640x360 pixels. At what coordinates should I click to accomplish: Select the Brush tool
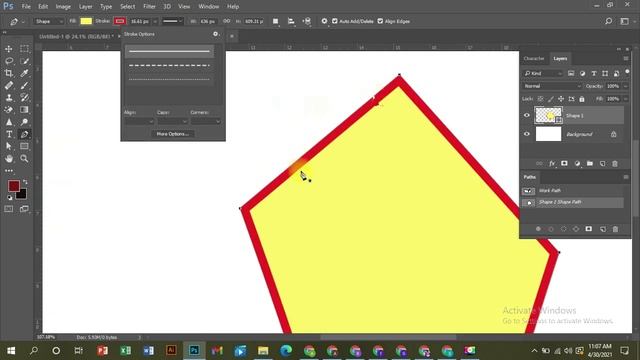click(x=24, y=86)
